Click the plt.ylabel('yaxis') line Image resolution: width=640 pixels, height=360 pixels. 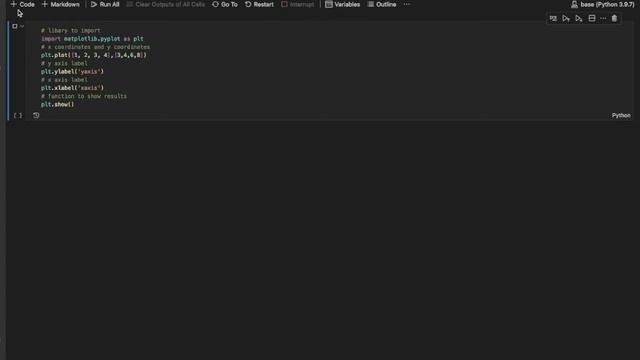[72, 71]
